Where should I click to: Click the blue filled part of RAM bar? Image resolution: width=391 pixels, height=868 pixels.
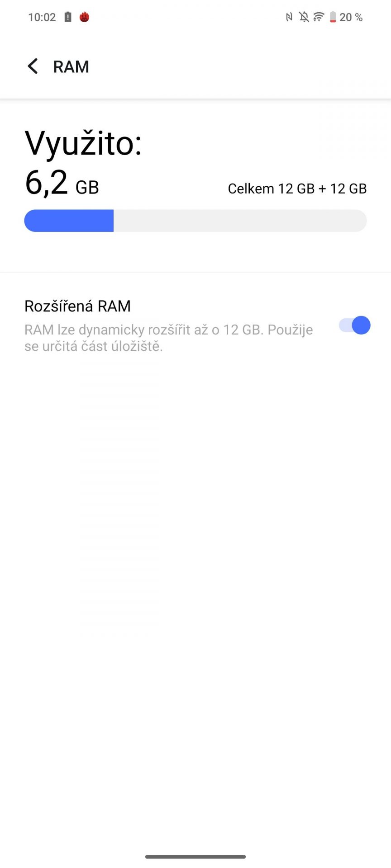(69, 221)
